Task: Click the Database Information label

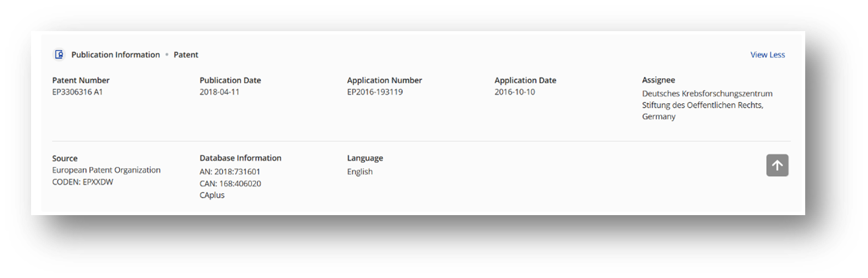Action: click(241, 158)
